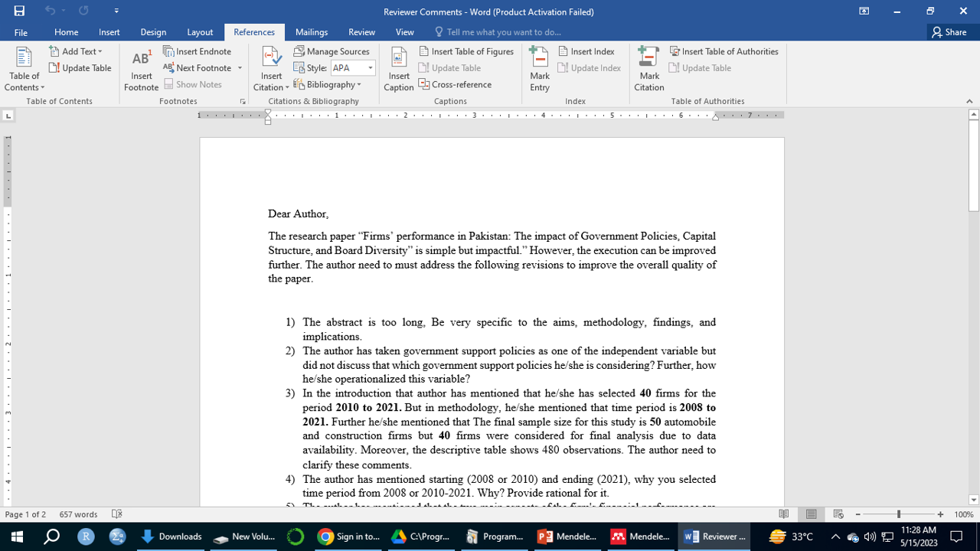Screen dimensions: 980x551
Task: Click the Share button
Action: tap(949, 32)
